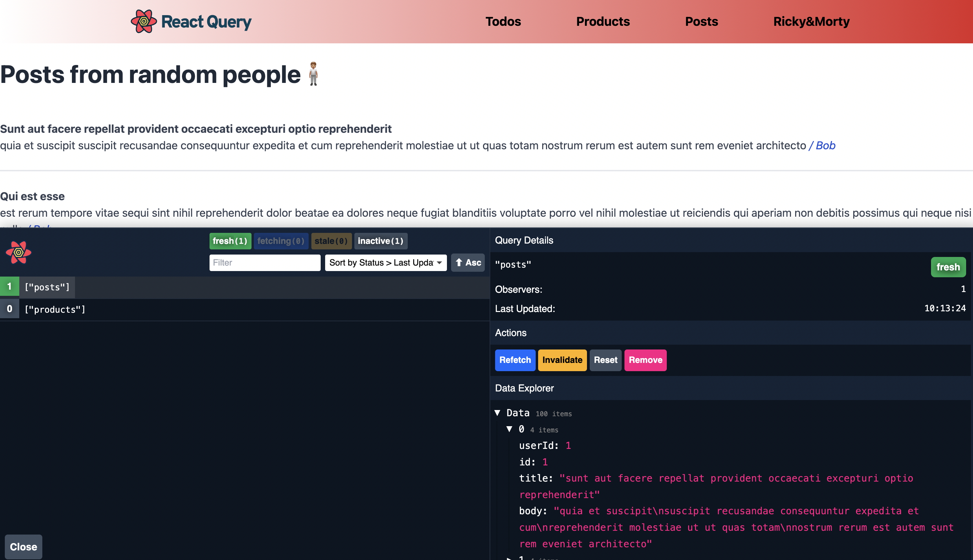Select the Posts navigation item
This screenshot has height=560, width=973.
coord(701,22)
